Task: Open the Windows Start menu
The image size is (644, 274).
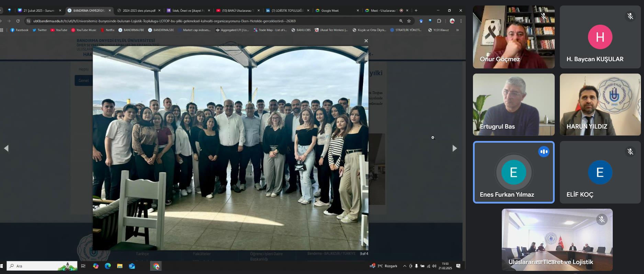Action: click(1, 266)
